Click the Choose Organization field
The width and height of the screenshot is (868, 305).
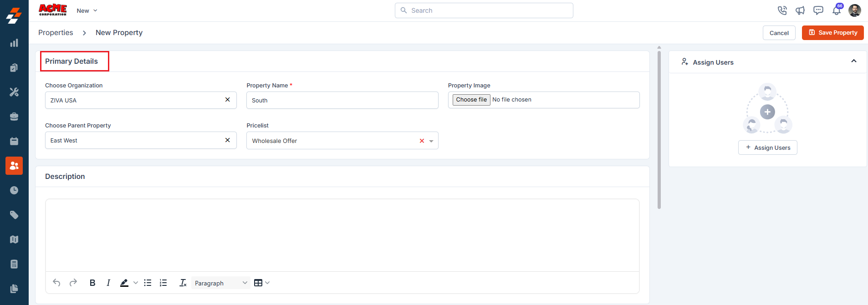point(141,100)
